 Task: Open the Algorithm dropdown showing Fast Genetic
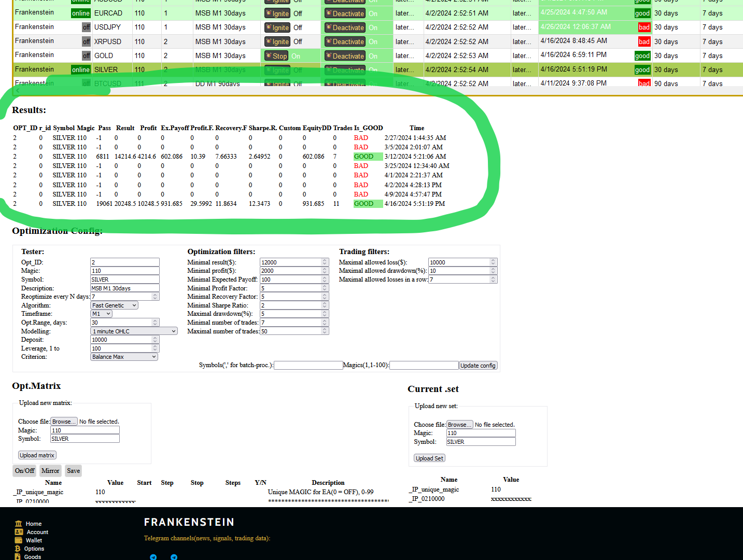tap(114, 305)
